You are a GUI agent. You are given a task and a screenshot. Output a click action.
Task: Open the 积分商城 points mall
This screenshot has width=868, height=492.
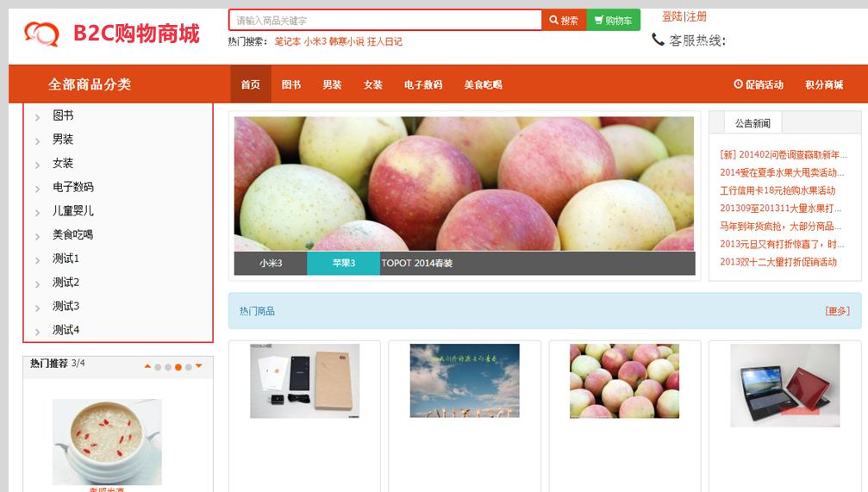pos(824,84)
